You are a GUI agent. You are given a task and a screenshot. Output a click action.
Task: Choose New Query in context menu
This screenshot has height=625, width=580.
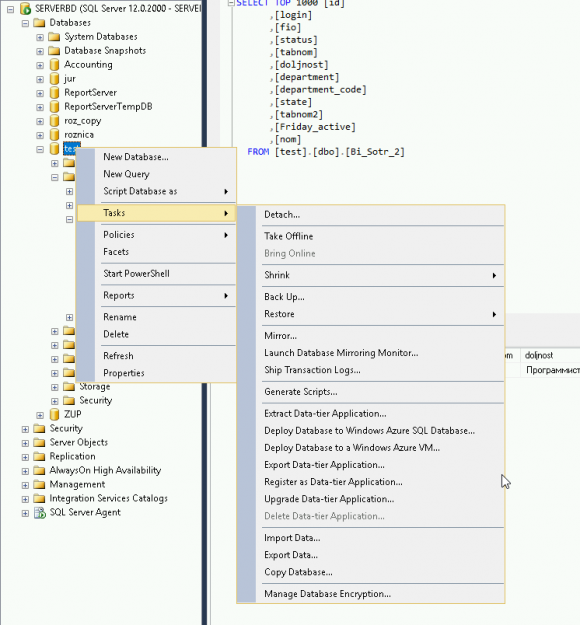click(x=156, y=174)
